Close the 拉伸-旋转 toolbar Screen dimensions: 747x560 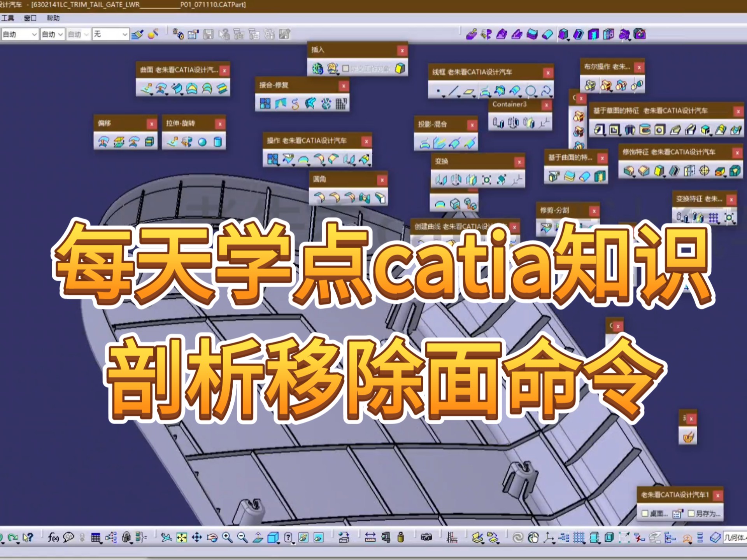click(220, 124)
